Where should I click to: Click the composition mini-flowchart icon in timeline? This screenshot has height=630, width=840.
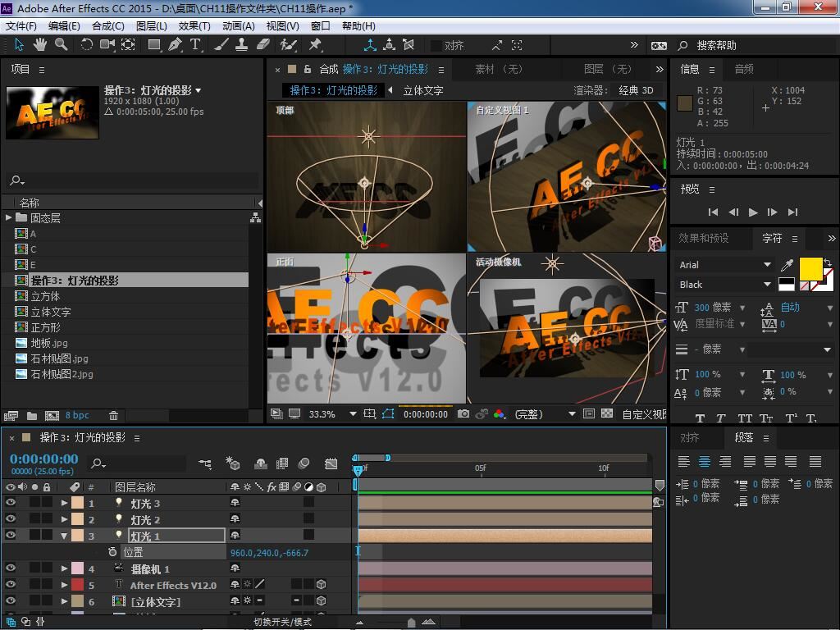point(204,463)
